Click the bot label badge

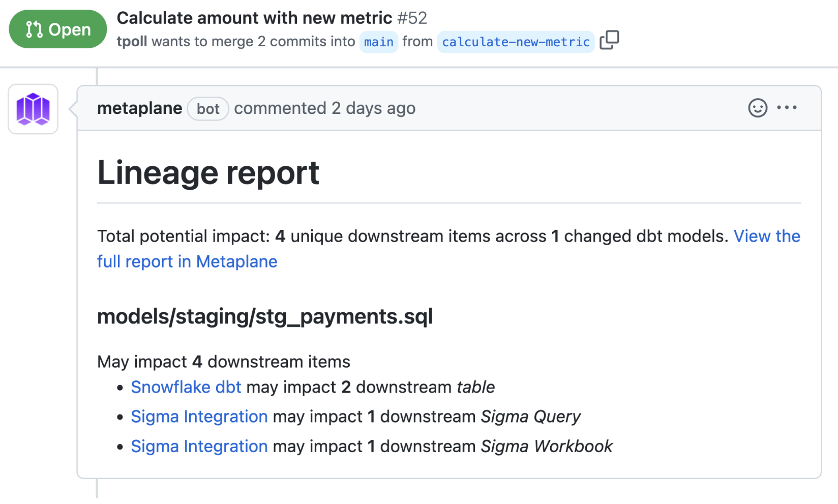click(208, 109)
